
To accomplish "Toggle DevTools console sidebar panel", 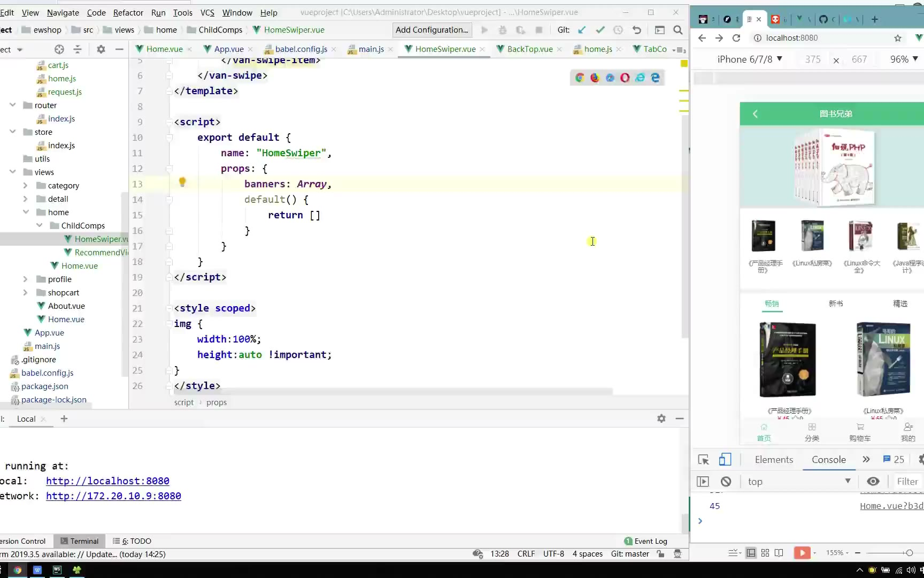I will pyautogui.click(x=703, y=481).
